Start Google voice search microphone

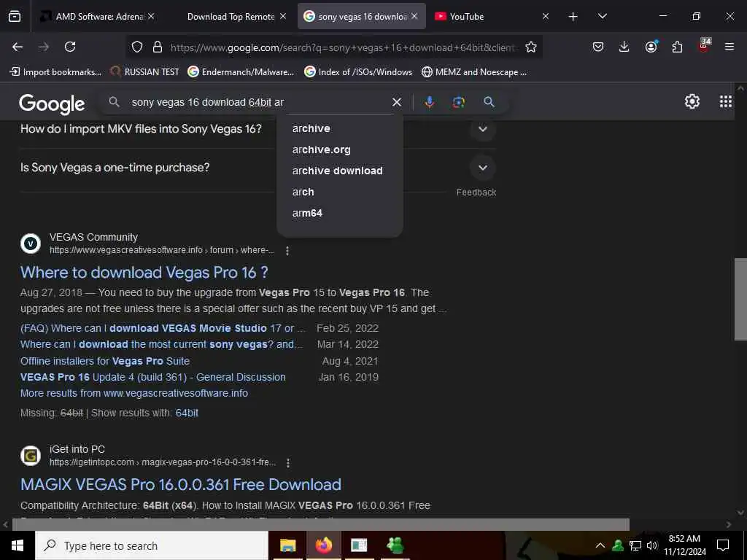429,102
